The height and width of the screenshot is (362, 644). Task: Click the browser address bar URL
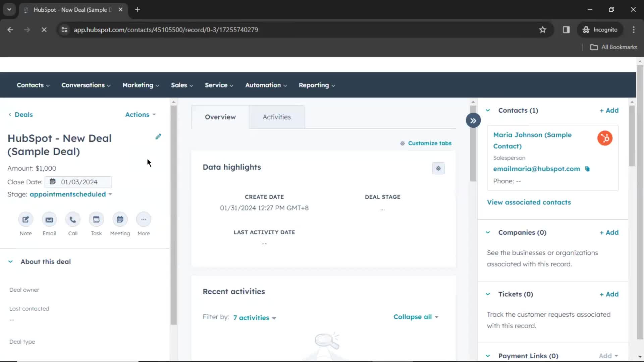(x=166, y=29)
